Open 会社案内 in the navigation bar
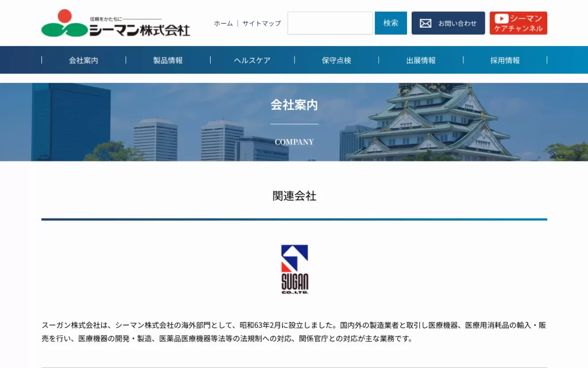Image resolution: width=588 pixels, height=368 pixels. [84, 60]
